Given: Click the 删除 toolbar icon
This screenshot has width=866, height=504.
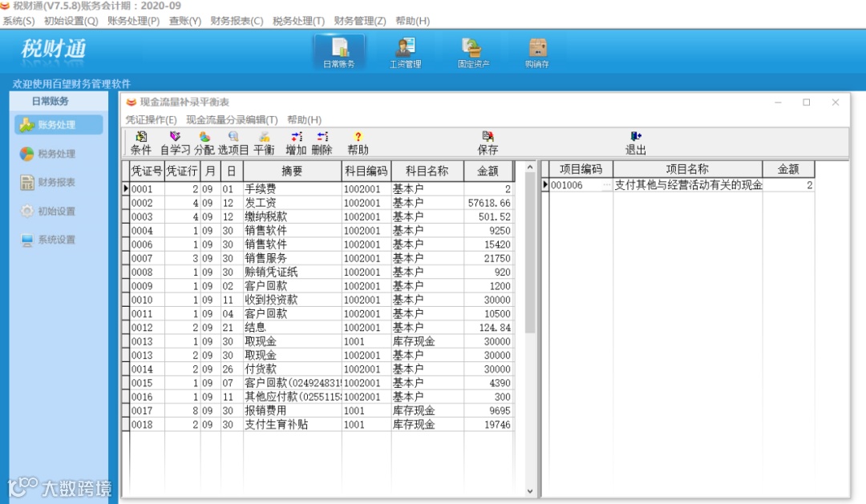Looking at the screenshot, I should pos(322,143).
